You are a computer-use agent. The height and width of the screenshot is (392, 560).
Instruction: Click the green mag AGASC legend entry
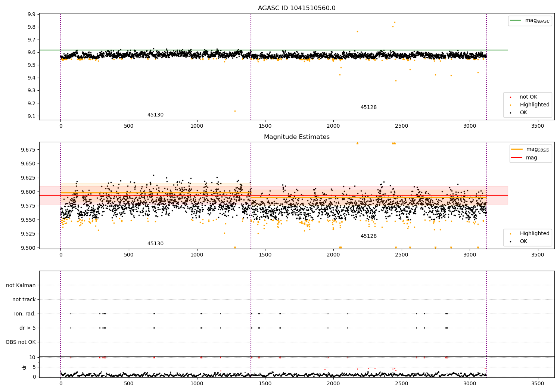click(x=530, y=21)
